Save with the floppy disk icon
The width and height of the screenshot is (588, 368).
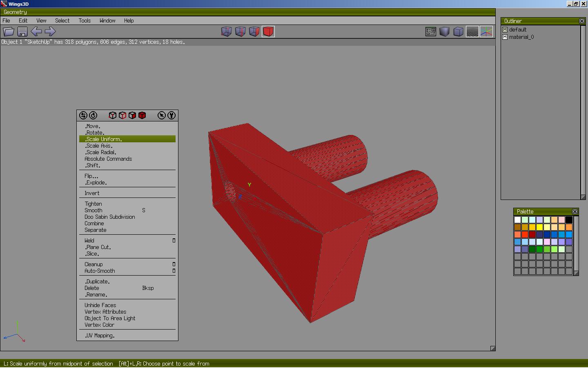point(22,31)
